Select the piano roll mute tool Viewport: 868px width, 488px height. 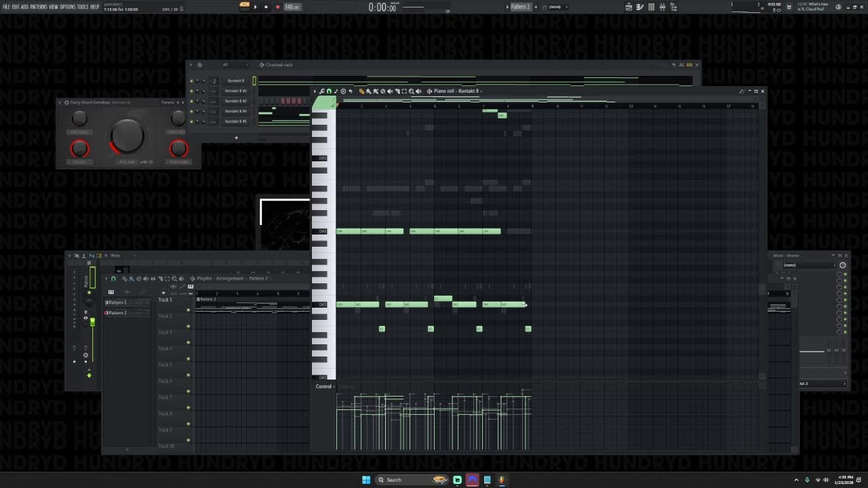390,91
